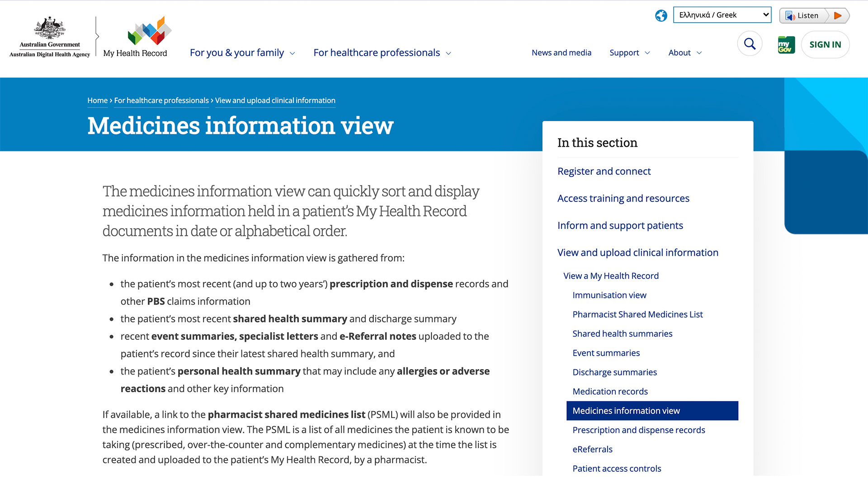Open eReferrals sidebar link

(x=592, y=449)
